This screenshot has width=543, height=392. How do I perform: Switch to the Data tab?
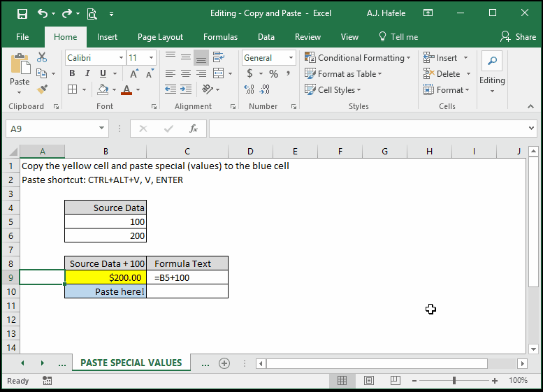pyautogui.click(x=266, y=37)
